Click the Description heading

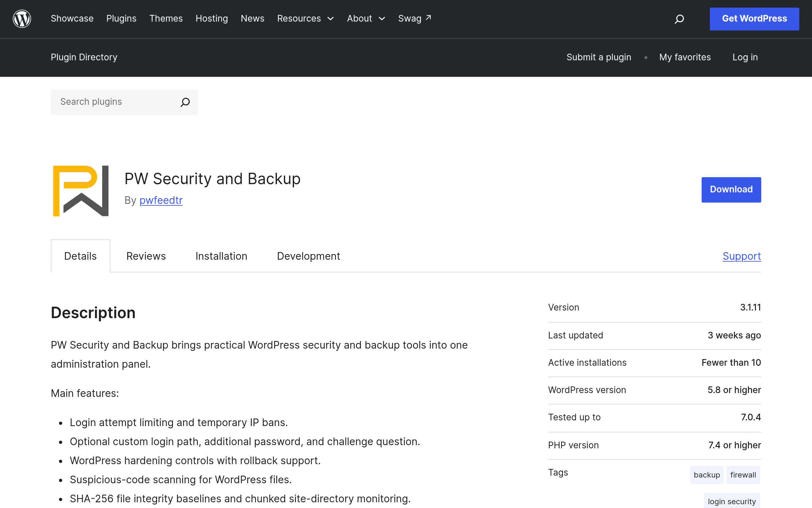point(93,313)
